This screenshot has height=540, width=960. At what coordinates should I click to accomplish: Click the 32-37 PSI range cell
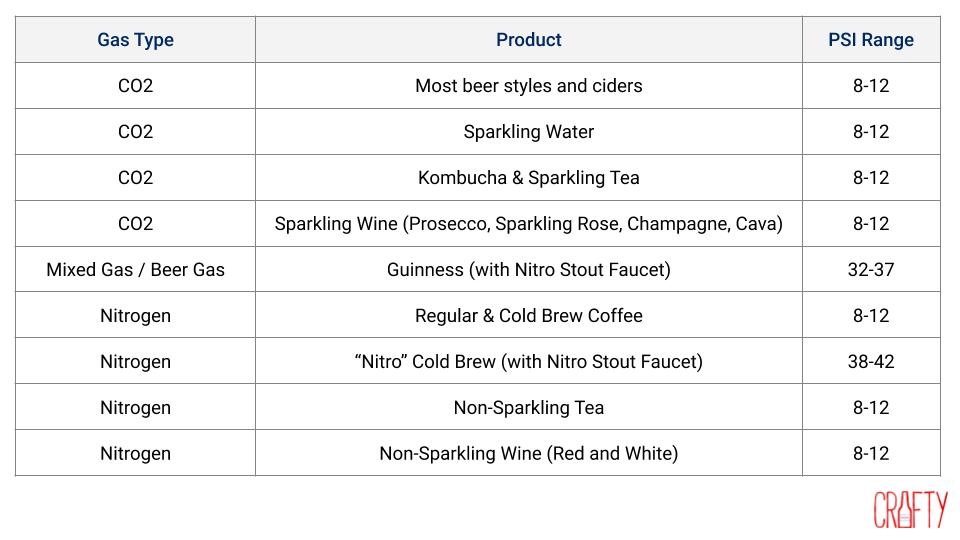[870, 270]
